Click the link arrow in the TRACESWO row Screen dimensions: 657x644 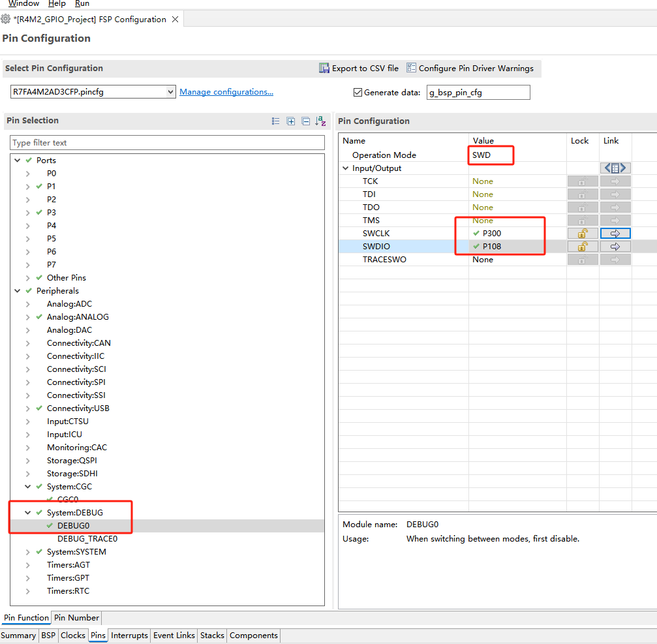[x=615, y=259]
